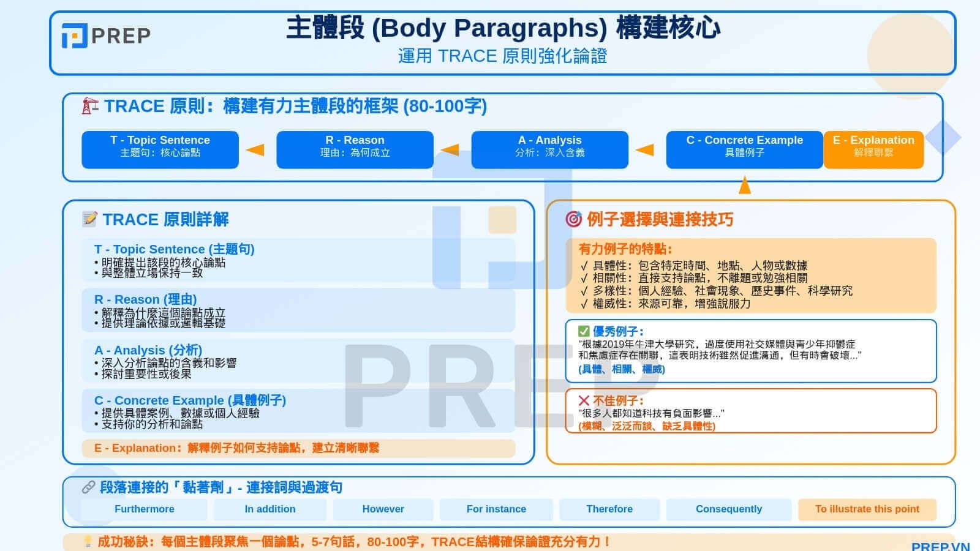Select the C - Concrete Example box

(x=744, y=149)
